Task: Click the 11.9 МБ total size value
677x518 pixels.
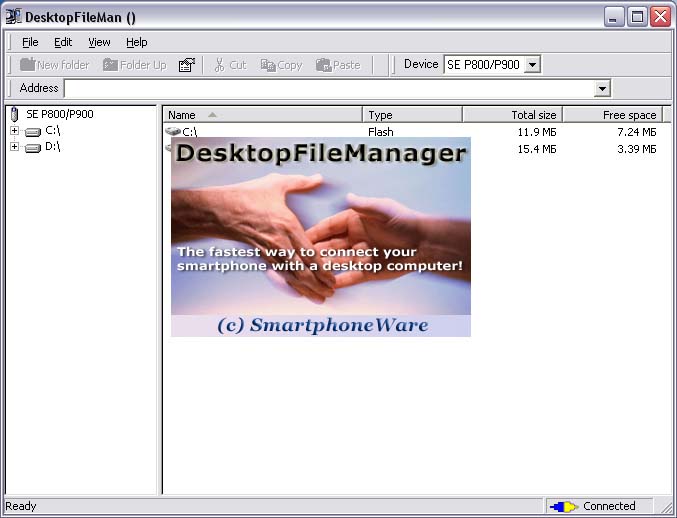Action: (537, 132)
